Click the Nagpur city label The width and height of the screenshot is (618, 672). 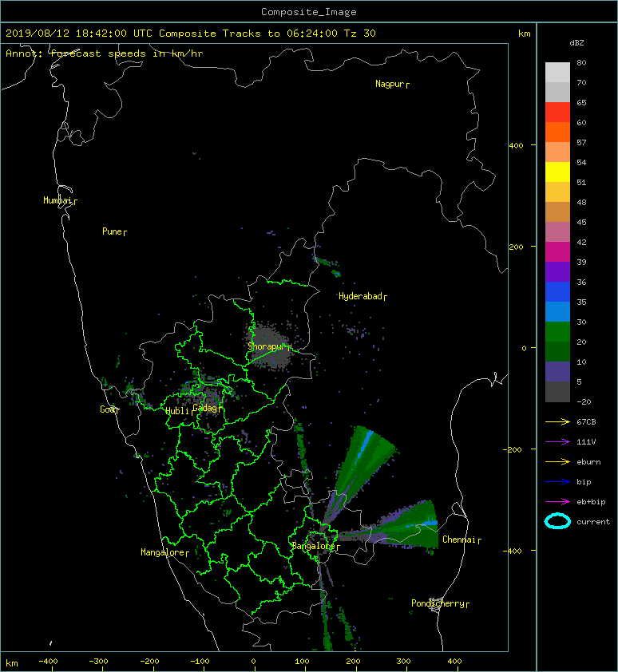[390, 84]
